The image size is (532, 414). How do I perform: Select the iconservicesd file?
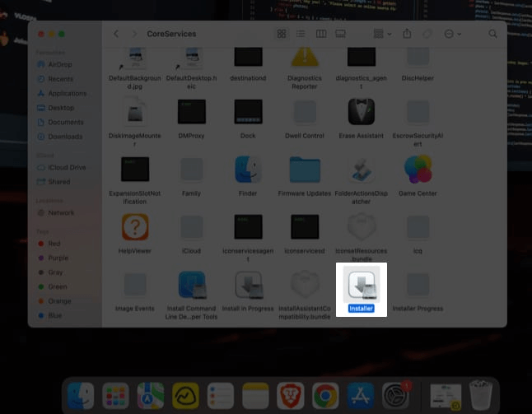point(305,226)
